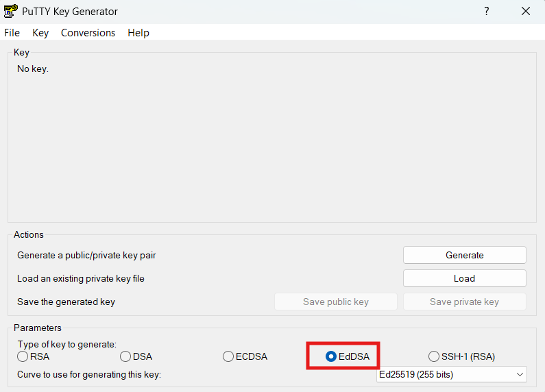This screenshot has width=545, height=392.
Task: Click the PuTTY Key Generator title bar icon
Action: (x=11, y=11)
